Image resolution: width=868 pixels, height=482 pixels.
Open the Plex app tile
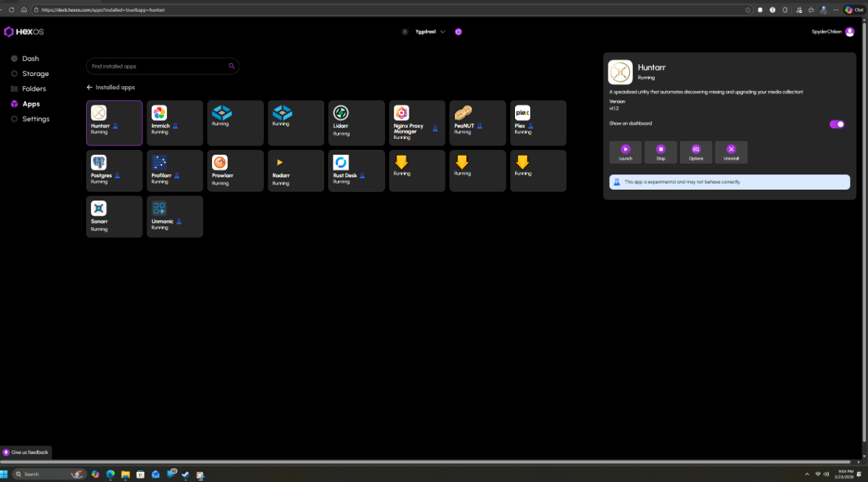(538, 123)
